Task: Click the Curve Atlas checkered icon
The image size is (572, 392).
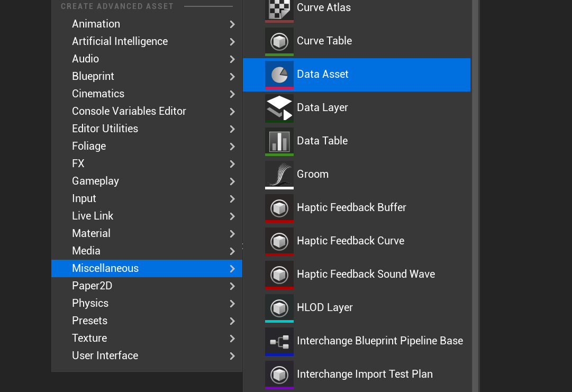Action: [x=279, y=8]
